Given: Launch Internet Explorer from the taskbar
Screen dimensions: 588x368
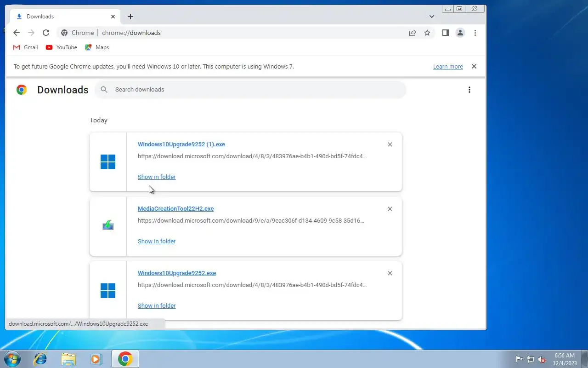Looking at the screenshot, I should tap(40, 359).
